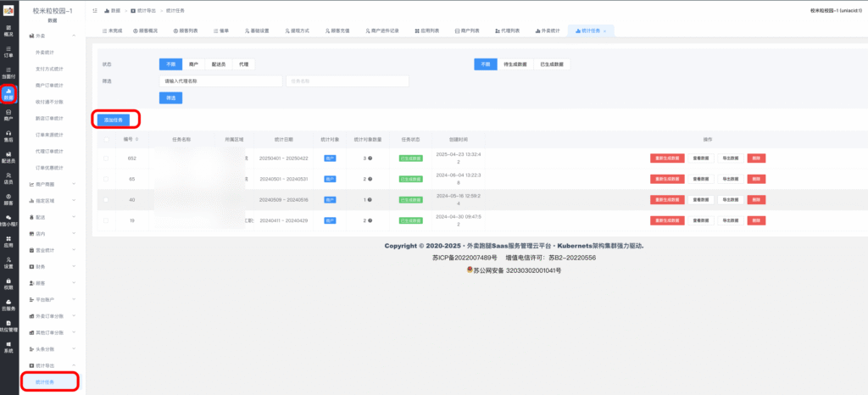
Task: Click info icon in row 65 quantity
Action: (370, 179)
